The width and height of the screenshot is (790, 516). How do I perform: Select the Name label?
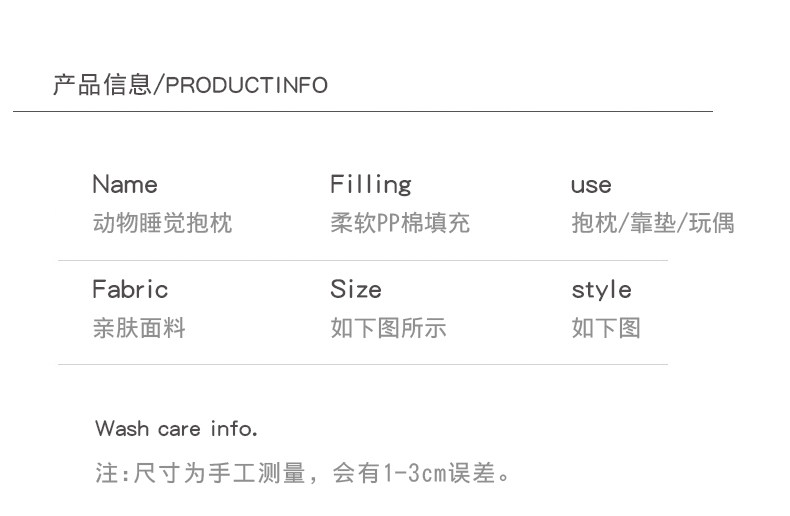(125, 185)
